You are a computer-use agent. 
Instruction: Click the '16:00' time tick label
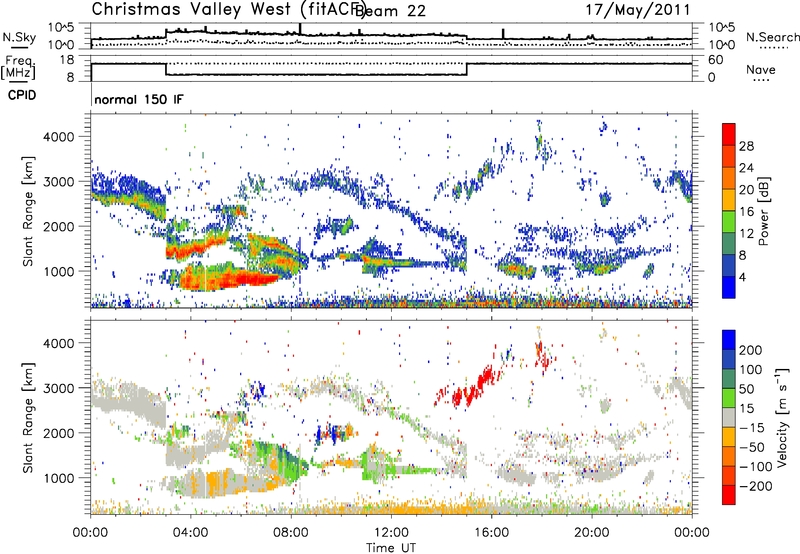pyautogui.click(x=491, y=533)
